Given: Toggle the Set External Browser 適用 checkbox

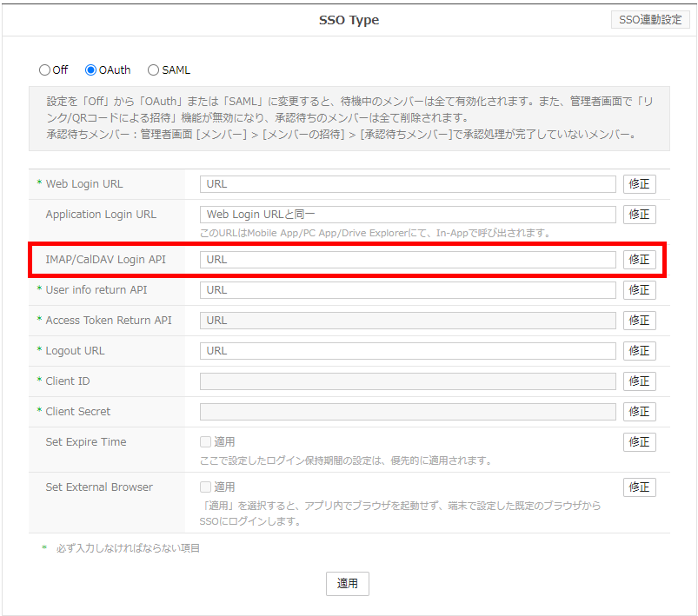Looking at the screenshot, I should point(206,487).
